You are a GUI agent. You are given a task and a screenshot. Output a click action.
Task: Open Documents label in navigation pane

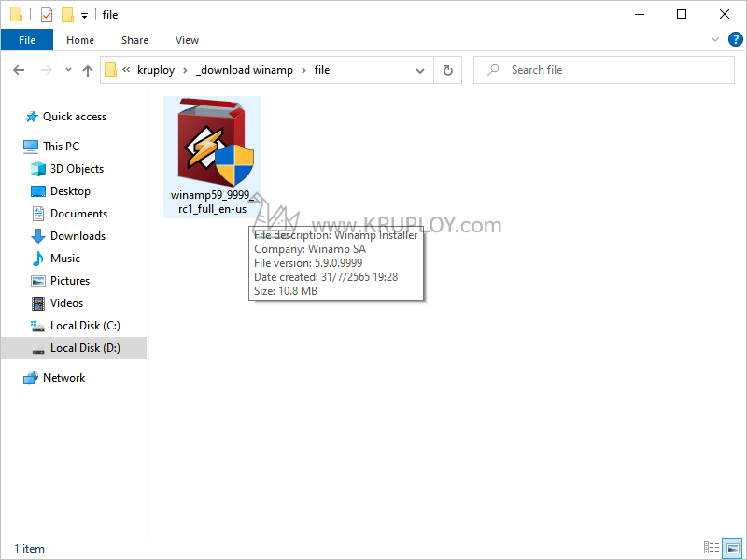click(79, 214)
